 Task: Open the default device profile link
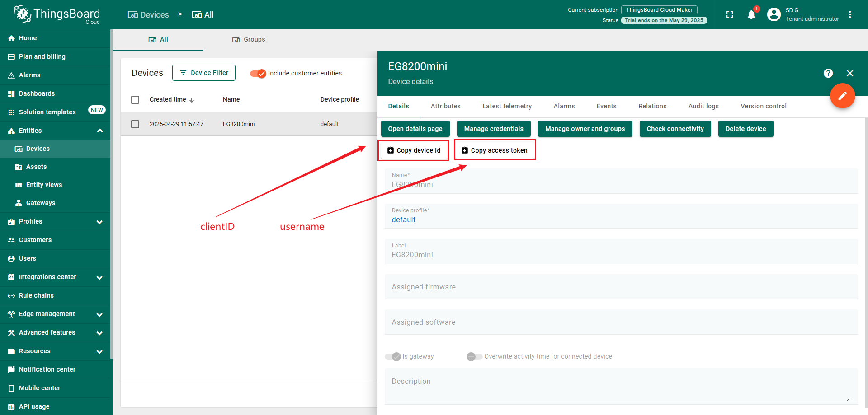(403, 220)
